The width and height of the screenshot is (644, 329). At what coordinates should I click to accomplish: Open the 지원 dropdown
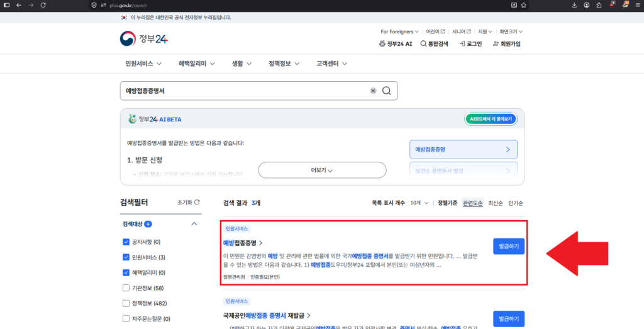pyautogui.click(x=485, y=31)
